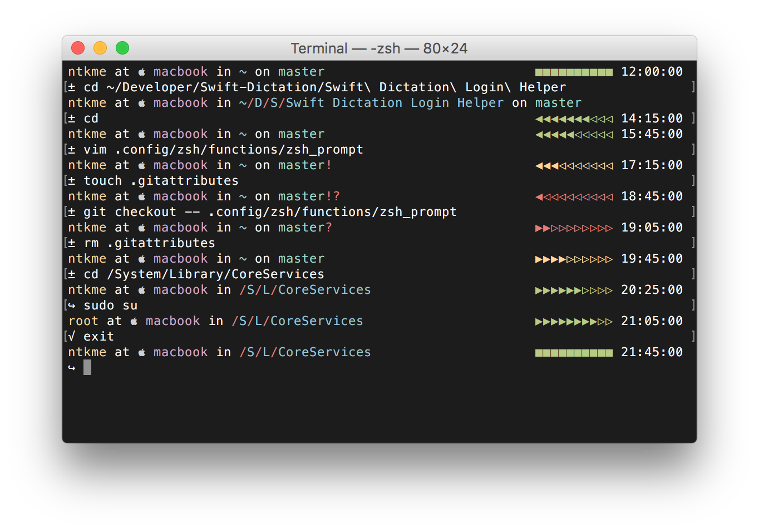Image resolution: width=759 pixels, height=532 pixels.
Task: Click the timestamp '12:00:00'
Action: [652, 72]
